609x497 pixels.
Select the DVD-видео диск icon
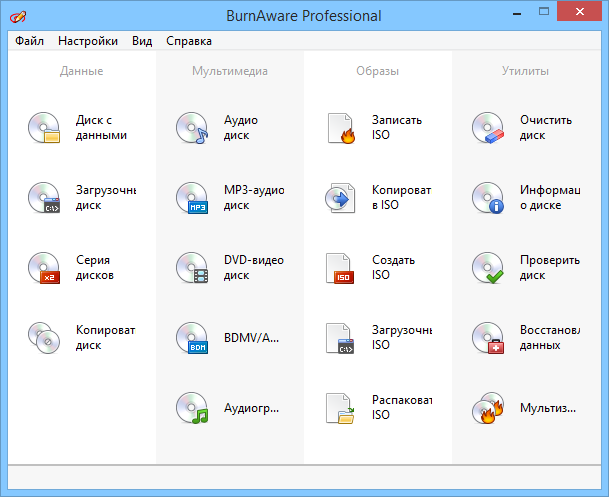click(191, 268)
